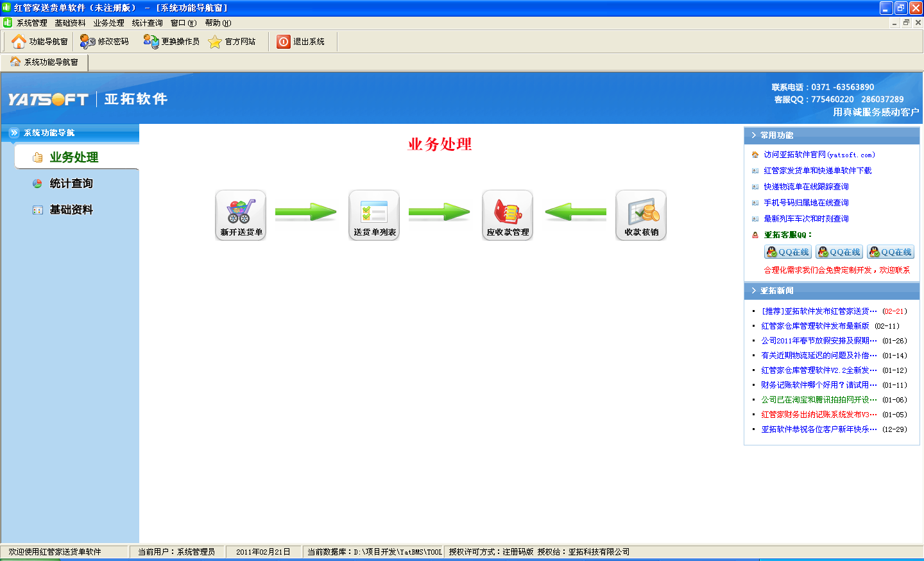Screen dimensions: 924x561
Task: Open the 系统管理 menu
Action: (x=31, y=23)
